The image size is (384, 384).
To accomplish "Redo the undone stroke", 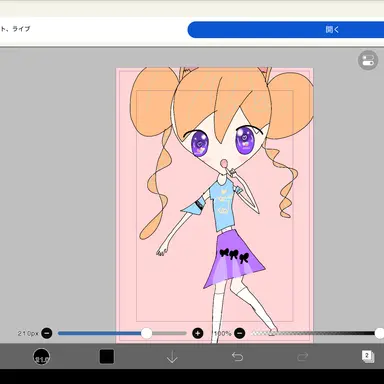I will tap(302, 357).
